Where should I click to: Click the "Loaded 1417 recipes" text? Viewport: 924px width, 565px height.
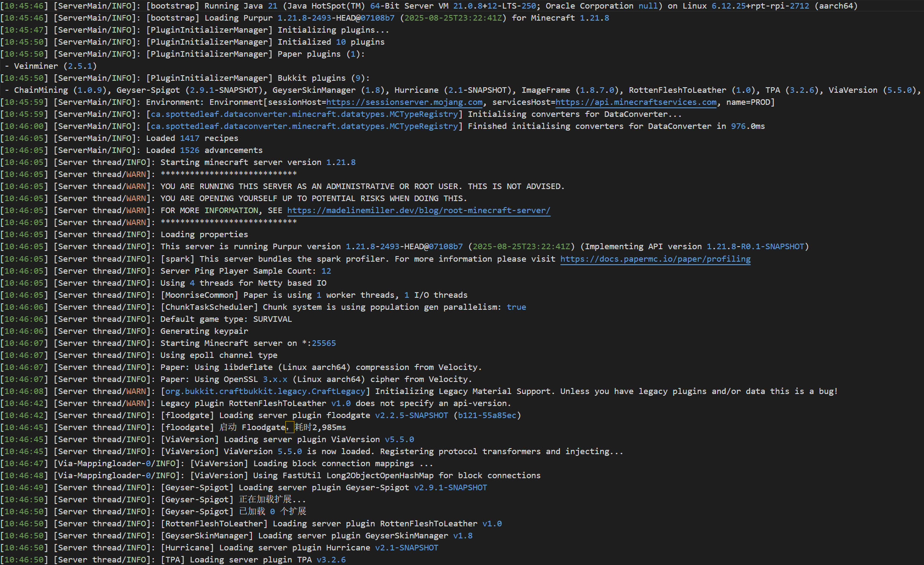[192, 138]
